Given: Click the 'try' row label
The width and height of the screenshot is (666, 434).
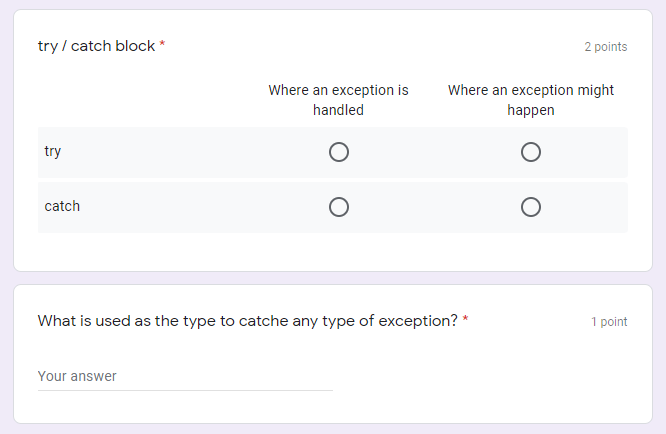Looking at the screenshot, I should pos(53,152).
